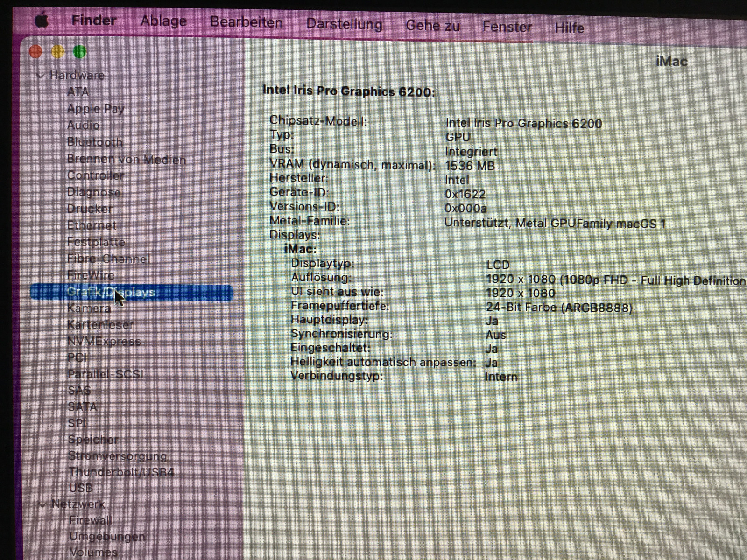747x560 pixels.
Task: Select Stromversorgung in the sidebar
Action: [x=118, y=456]
